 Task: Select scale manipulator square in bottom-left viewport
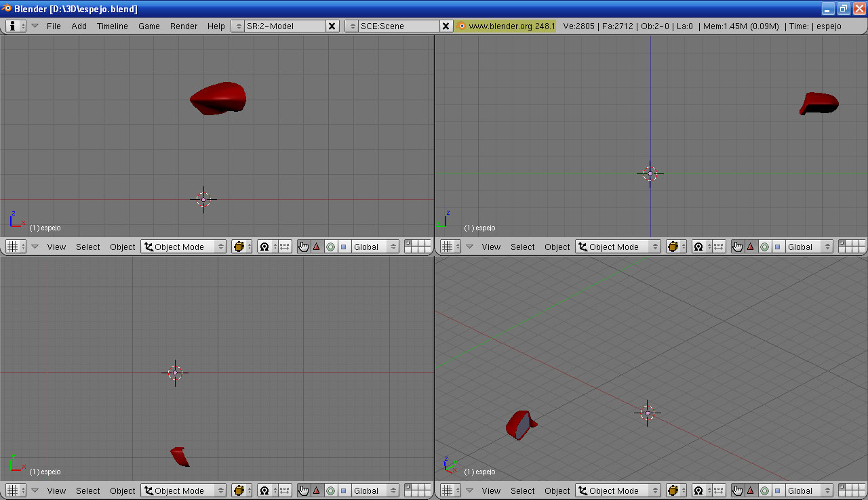[344, 491]
